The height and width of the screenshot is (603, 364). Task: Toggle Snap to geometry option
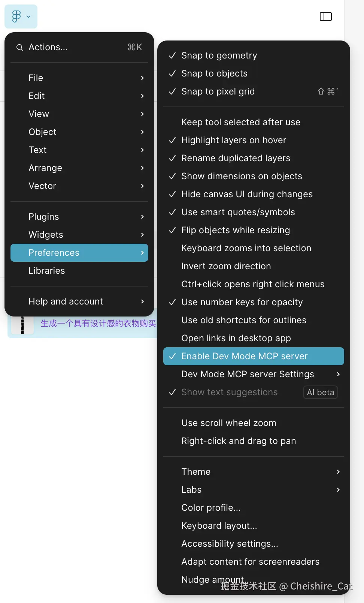(x=219, y=55)
